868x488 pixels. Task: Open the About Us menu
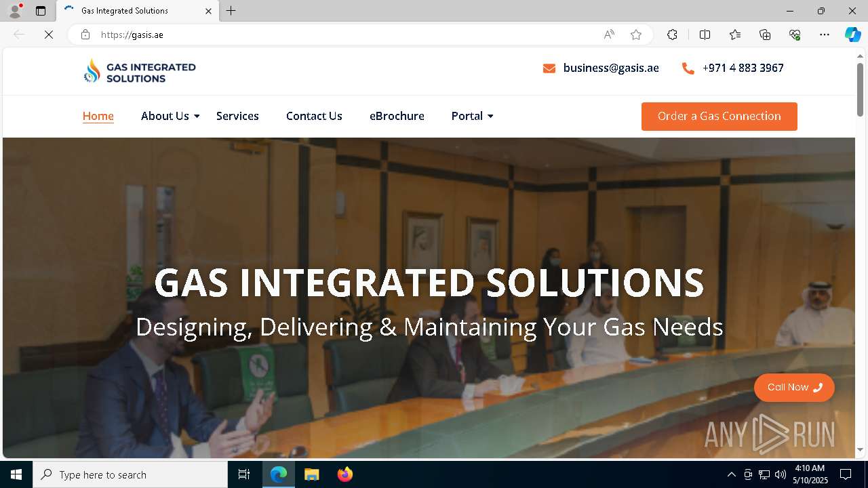tap(165, 116)
